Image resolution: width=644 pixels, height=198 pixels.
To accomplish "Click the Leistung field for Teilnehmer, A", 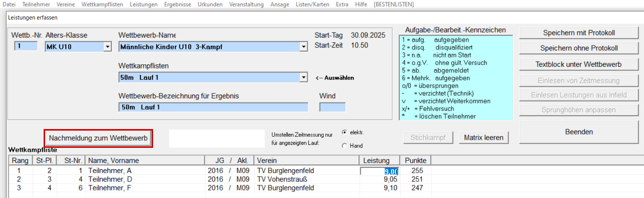I will (x=379, y=171).
